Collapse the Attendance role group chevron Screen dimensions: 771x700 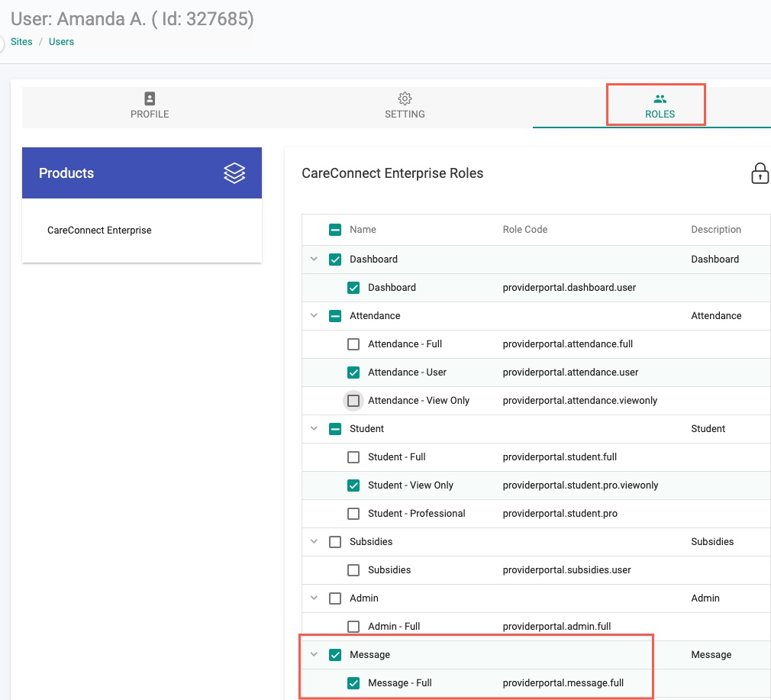[314, 315]
